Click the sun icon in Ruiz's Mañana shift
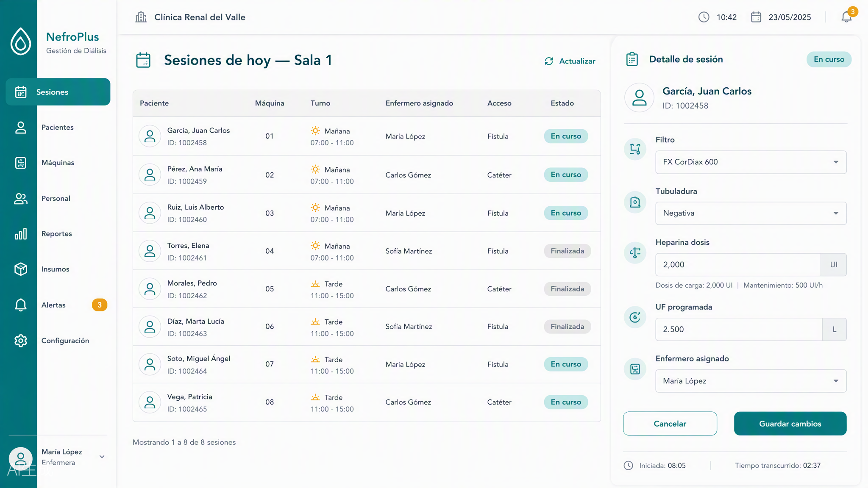The height and width of the screenshot is (488, 868). click(x=315, y=208)
